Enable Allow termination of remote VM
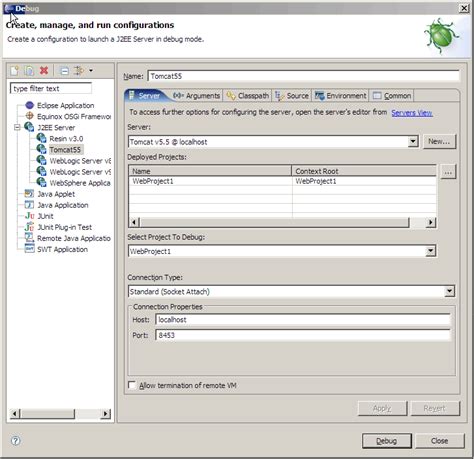Image resolution: width=474 pixels, height=459 pixels. pos(132,385)
